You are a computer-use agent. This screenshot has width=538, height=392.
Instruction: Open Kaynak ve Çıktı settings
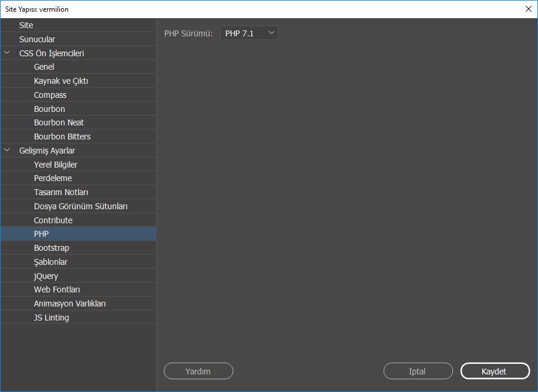[x=78, y=81]
